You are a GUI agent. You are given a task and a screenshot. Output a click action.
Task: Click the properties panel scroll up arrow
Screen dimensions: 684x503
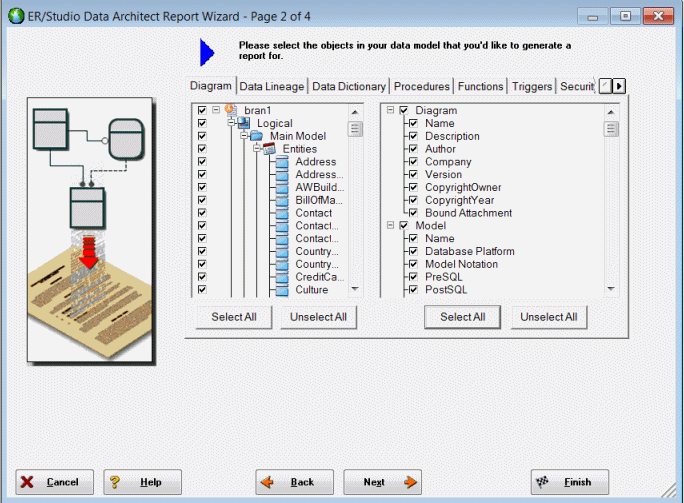pos(611,112)
